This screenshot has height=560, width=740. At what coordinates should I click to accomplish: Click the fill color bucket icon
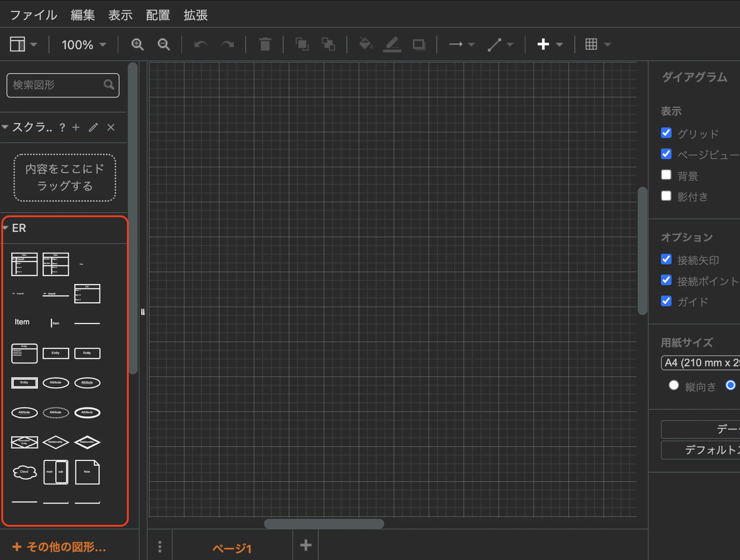point(365,44)
